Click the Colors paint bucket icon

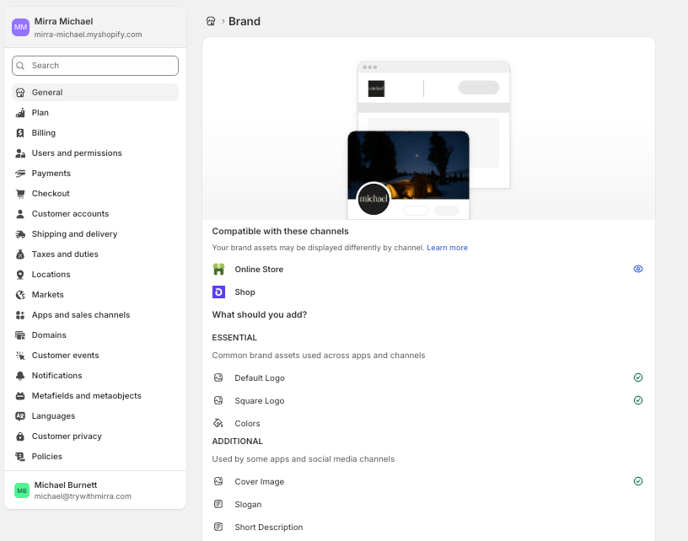(218, 423)
